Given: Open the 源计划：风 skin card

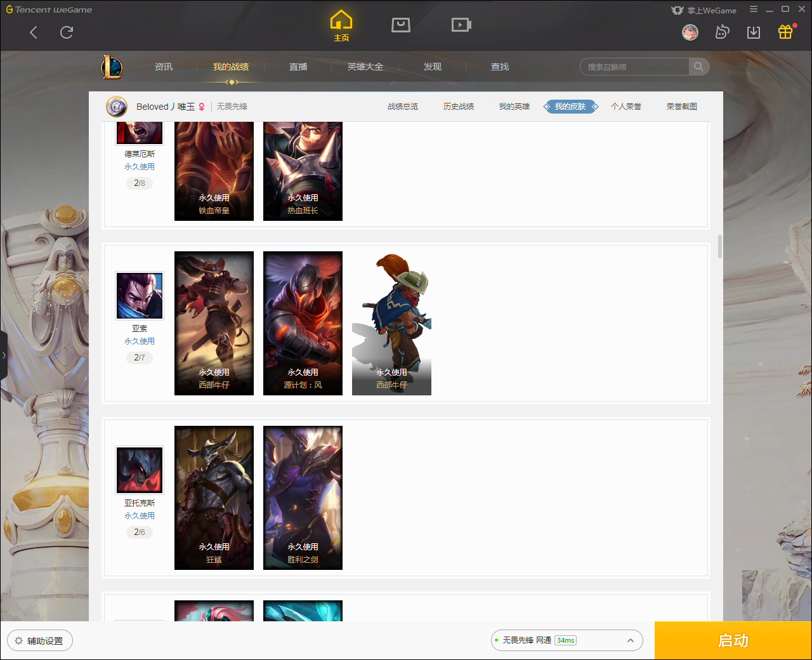Looking at the screenshot, I should (303, 323).
